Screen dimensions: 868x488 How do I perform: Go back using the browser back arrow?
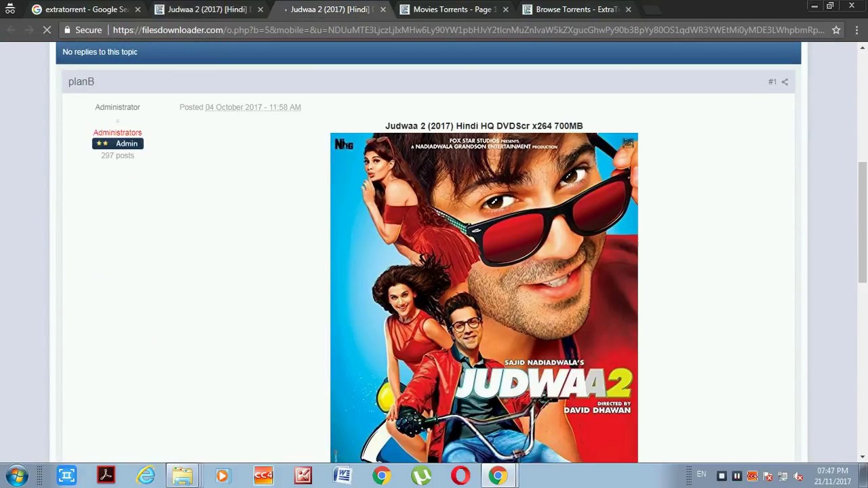pos(11,30)
